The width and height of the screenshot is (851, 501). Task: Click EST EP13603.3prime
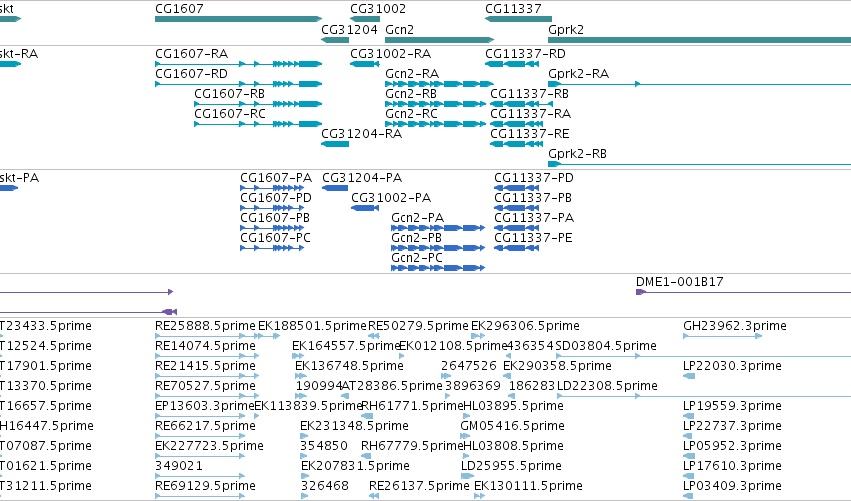tap(200, 416)
